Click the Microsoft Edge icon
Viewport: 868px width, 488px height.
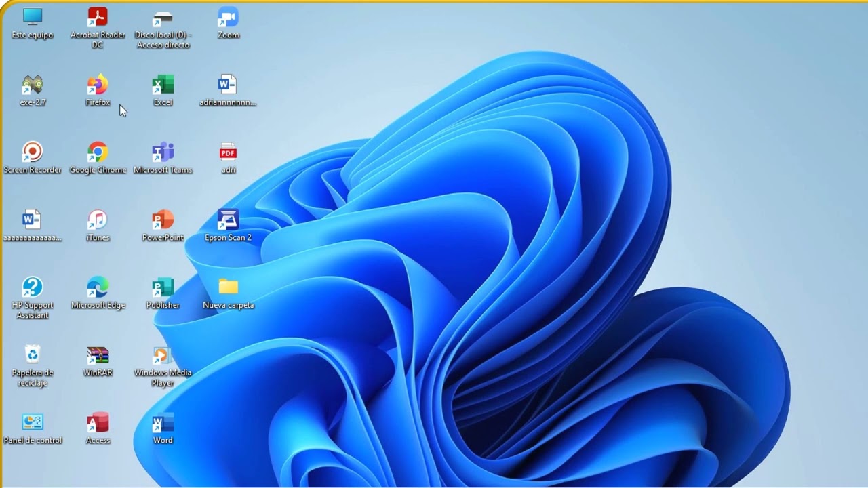pyautogui.click(x=98, y=293)
